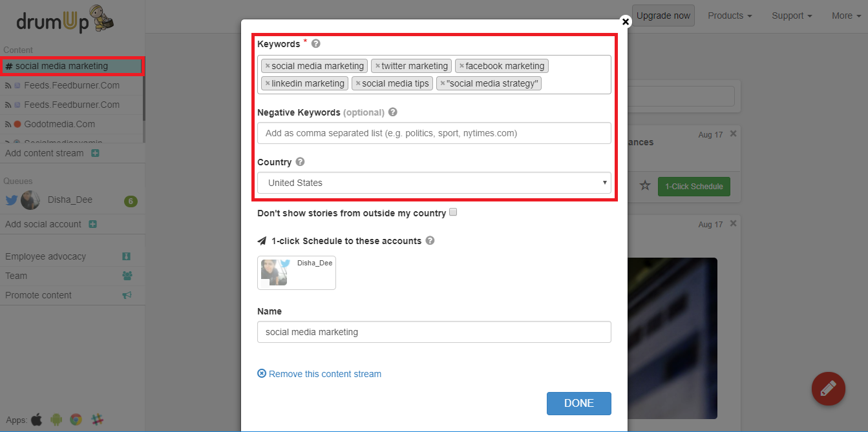868x432 pixels.
Task: Open the Chrome extension icon
Action: click(76, 419)
